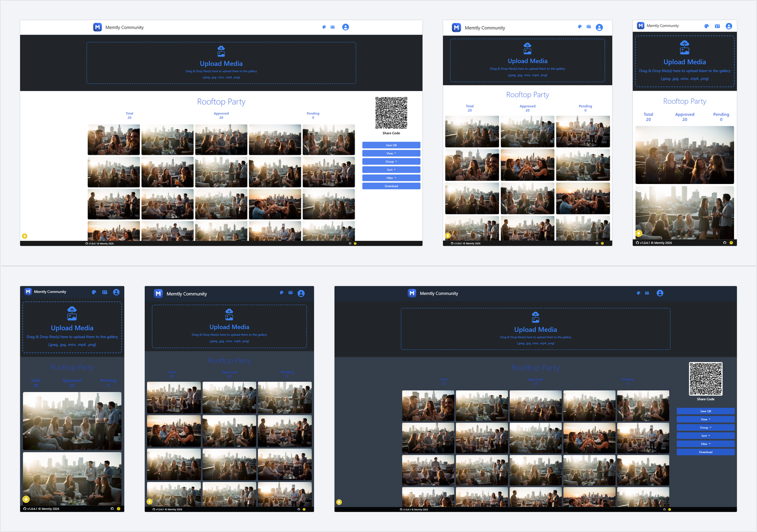Screen dimensions: 757x532
Task: Click Rooftop Party title in light mobile view
Action: [685, 101]
